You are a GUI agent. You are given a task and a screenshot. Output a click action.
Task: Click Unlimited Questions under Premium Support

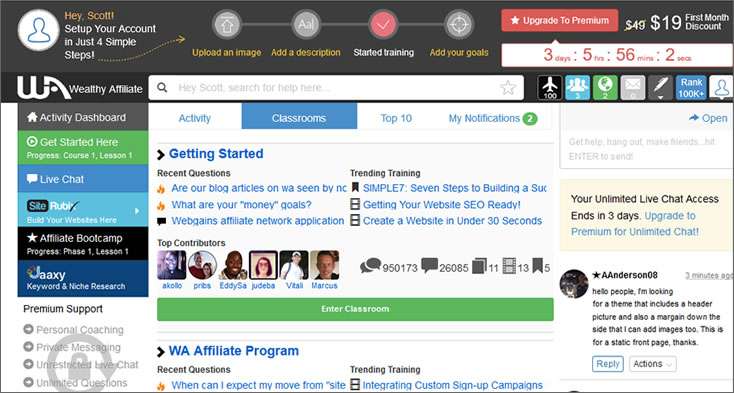point(81,383)
